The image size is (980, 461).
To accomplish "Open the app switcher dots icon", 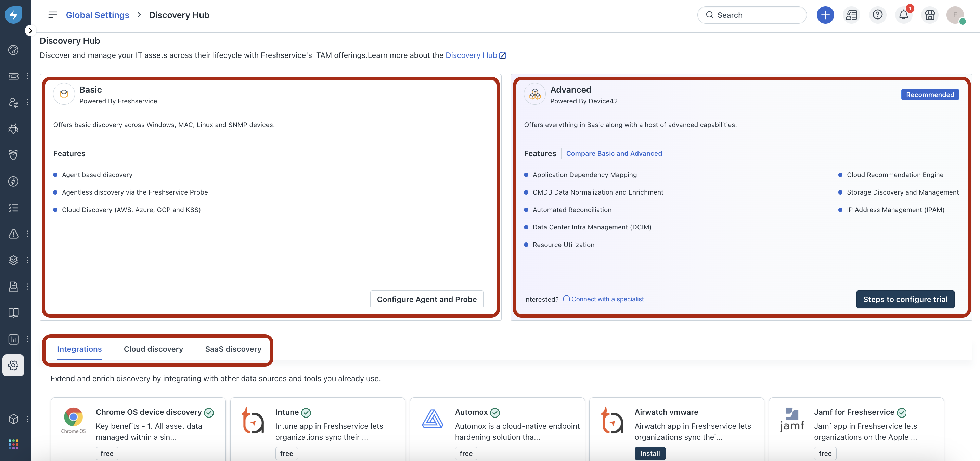I will (x=13, y=444).
